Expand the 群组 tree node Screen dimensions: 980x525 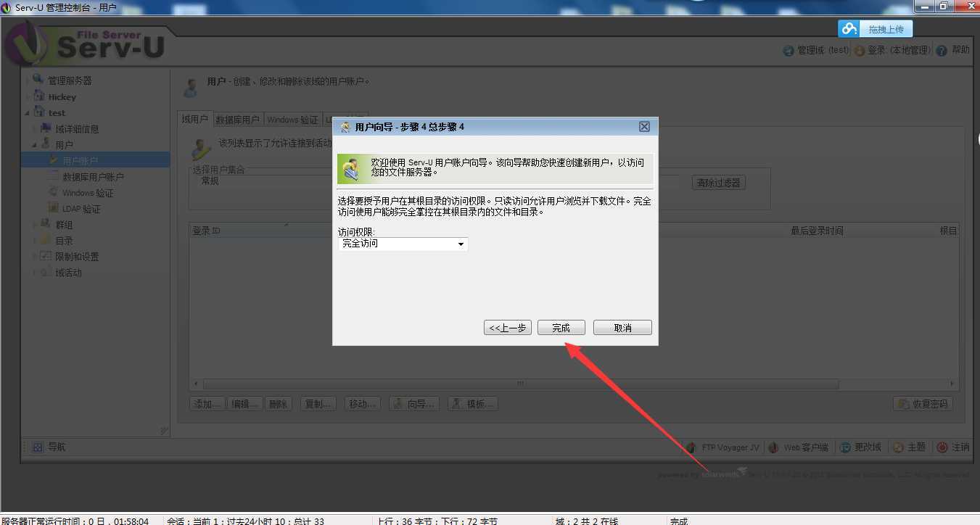click(35, 225)
